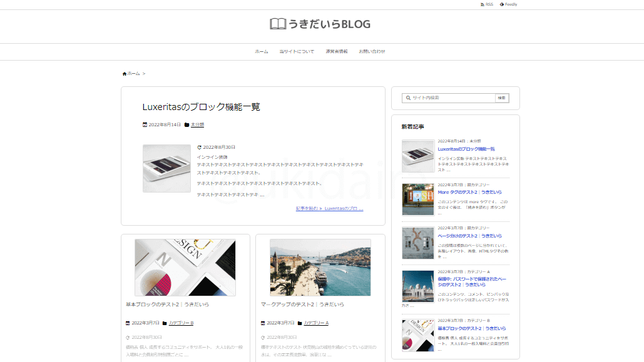Click the update icon in the マークアップのテスト2 card
Viewport: 644px width, 362px height.
(263, 338)
